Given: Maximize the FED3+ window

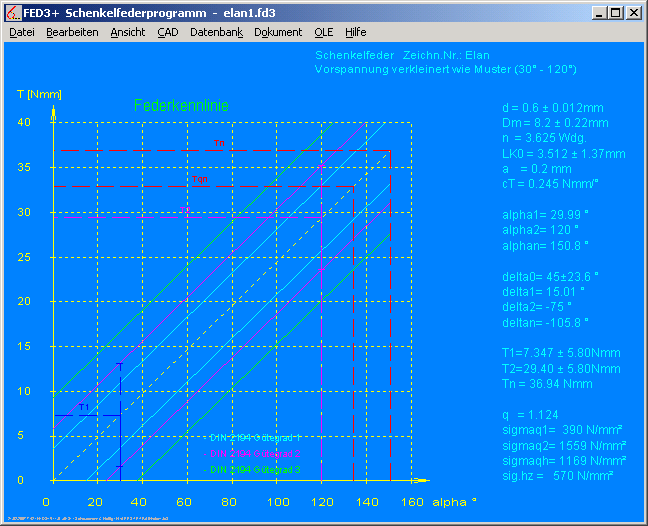Looking at the screenshot, I should click(615, 13).
